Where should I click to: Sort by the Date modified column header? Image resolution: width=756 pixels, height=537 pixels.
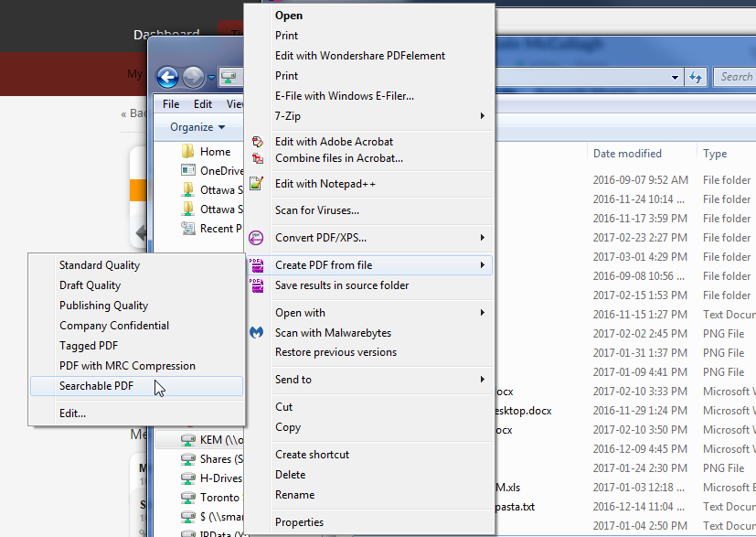click(x=627, y=154)
